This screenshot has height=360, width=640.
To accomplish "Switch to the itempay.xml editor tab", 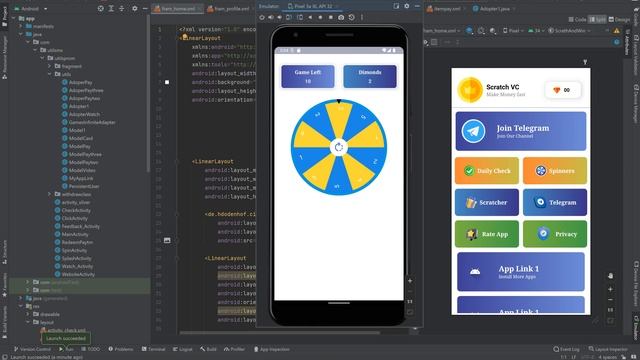I will (447, 9).
